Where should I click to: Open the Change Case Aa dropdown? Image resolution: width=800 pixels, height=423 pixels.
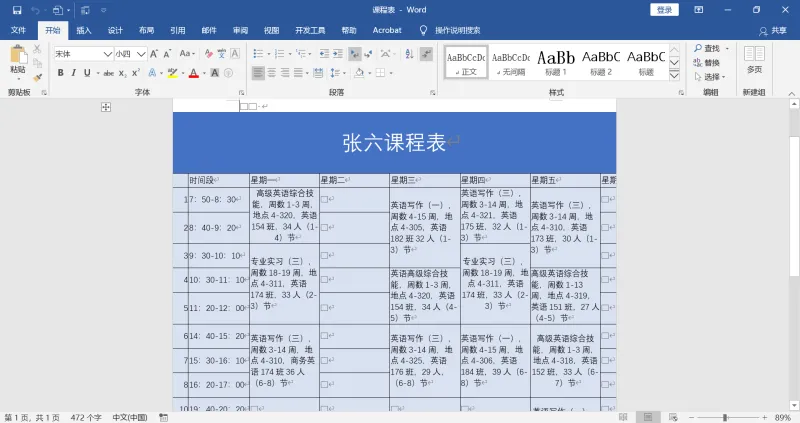(x=187, y=54)
